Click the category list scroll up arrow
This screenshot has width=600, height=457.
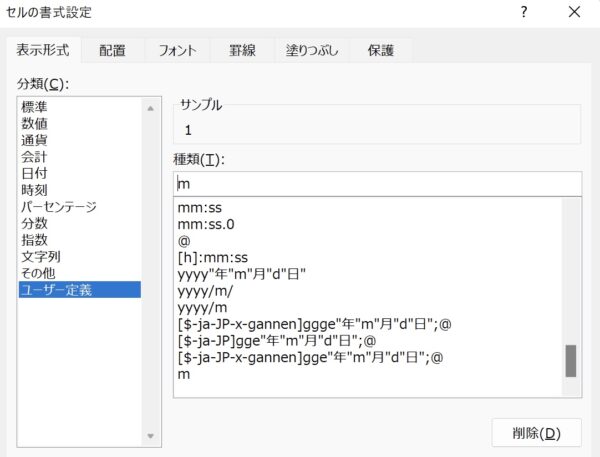coord(150,109)
